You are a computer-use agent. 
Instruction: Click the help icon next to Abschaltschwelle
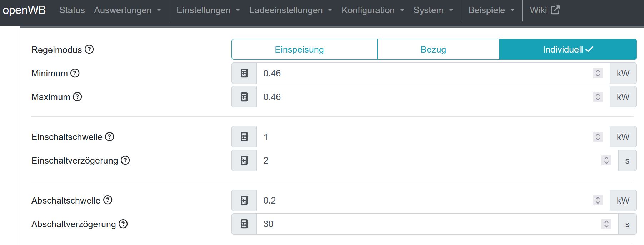pos(108,200)
